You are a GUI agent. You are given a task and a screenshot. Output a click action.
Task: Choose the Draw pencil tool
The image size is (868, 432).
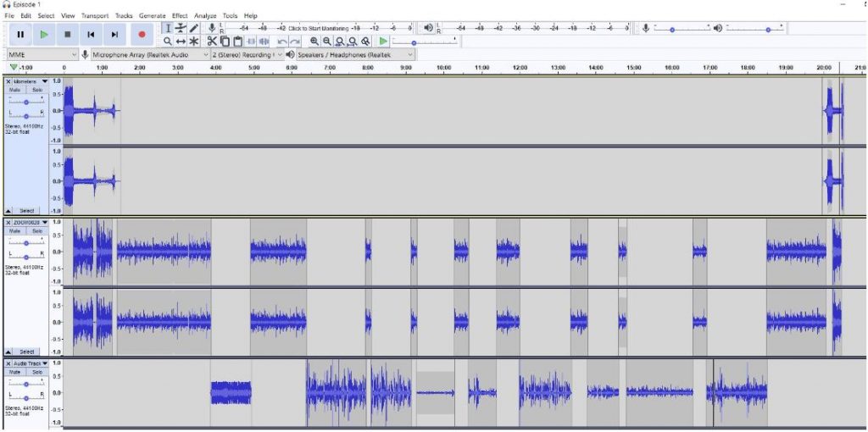194,28
